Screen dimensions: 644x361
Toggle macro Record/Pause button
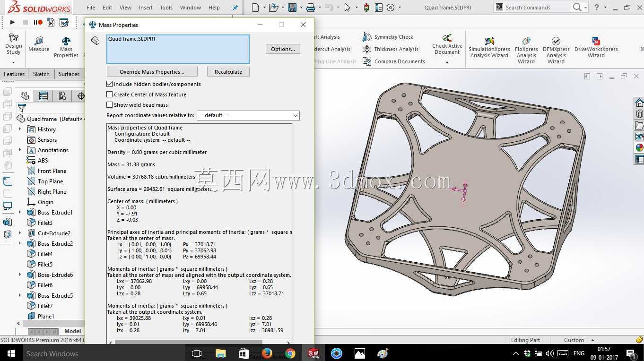[38, 22]
